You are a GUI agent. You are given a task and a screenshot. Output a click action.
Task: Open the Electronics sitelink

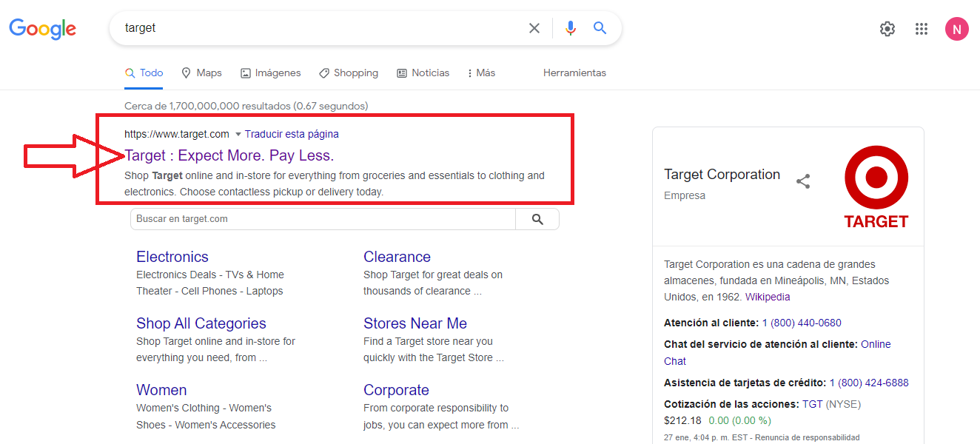click(172, 257)
